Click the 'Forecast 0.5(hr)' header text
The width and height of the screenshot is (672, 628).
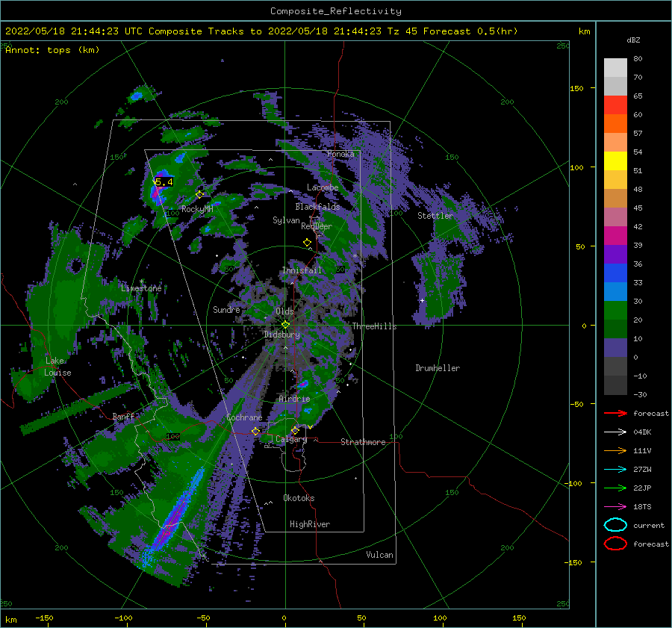pyautogui.click(x=470, y=31)
